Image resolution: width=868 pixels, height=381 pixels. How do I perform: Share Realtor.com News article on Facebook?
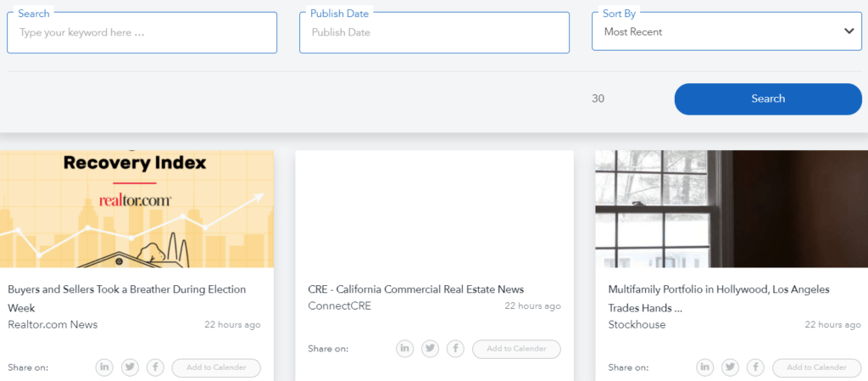155,367
